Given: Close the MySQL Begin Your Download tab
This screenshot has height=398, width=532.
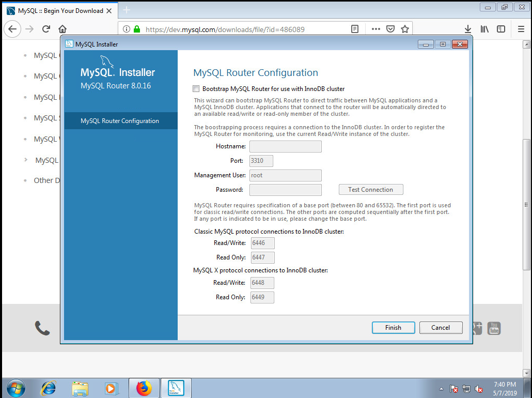Looking at the screenshot, I should (109, 11).
